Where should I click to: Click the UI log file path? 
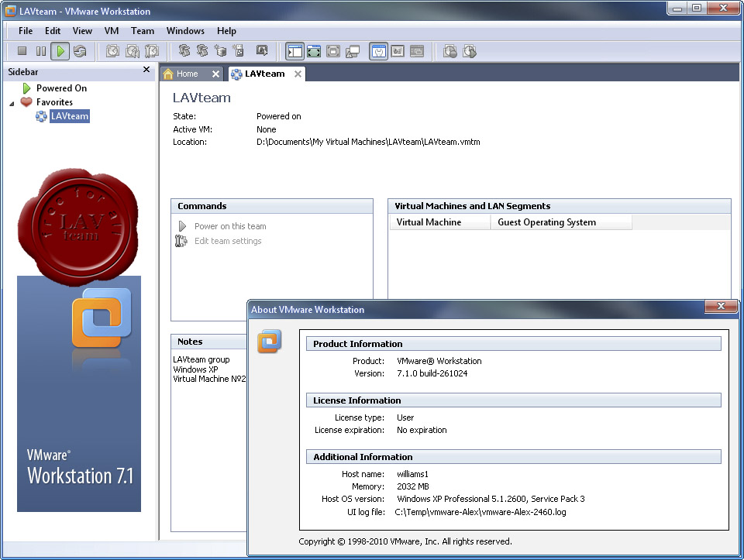(x=480, y=512)
